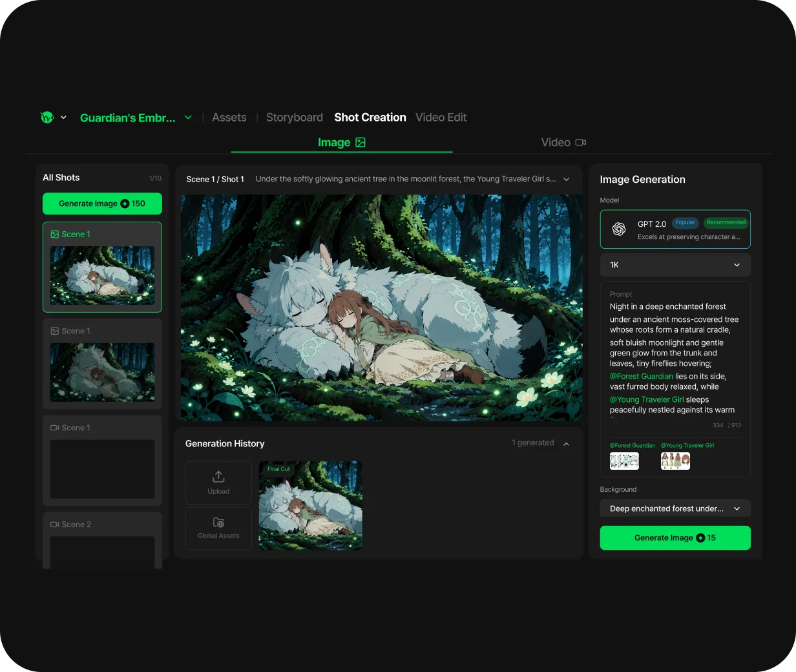Expand the Scene 1 / Shot 1 description chevron
This screenshot has height=672, width=796.
(567, 179)
